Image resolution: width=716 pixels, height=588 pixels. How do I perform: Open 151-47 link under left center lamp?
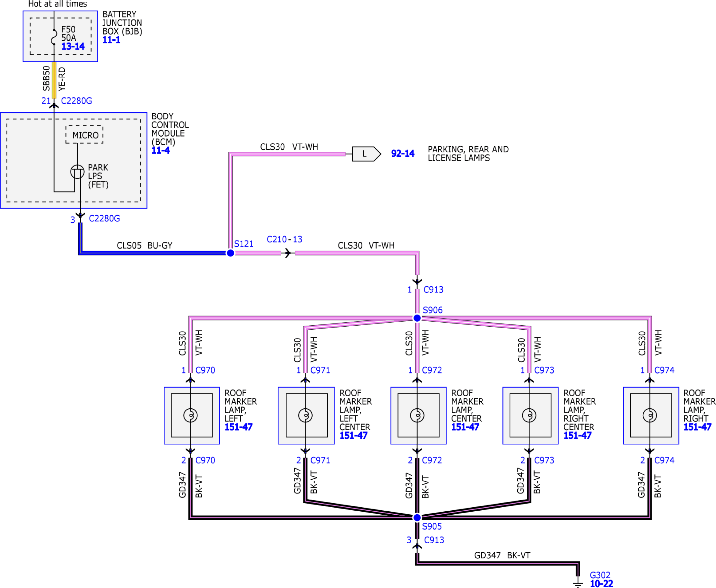(353, 436)
